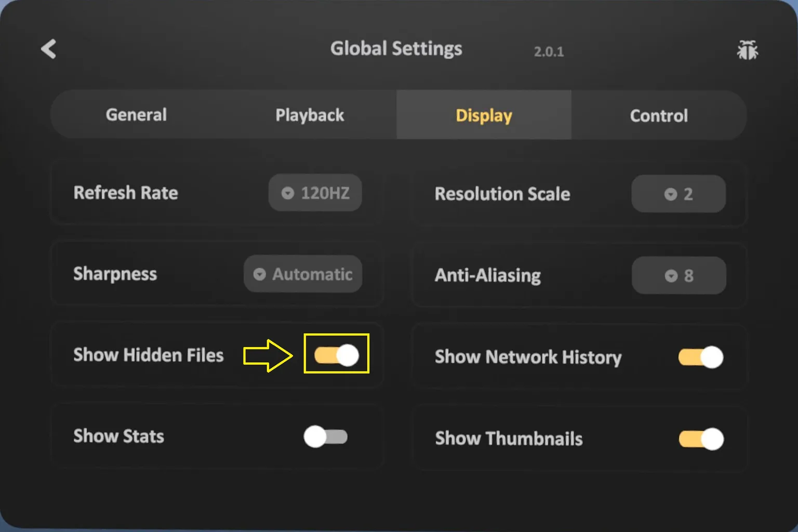Enable the Show Stats switch
798x532 pixels.
(326, 436)
